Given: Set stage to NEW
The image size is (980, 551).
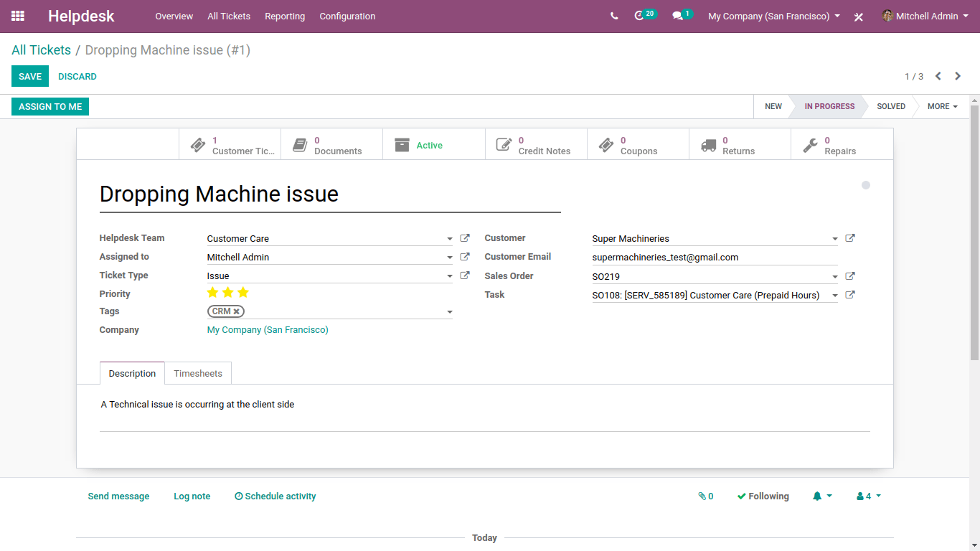Looking at the screenshot, I should coord(773,106).
